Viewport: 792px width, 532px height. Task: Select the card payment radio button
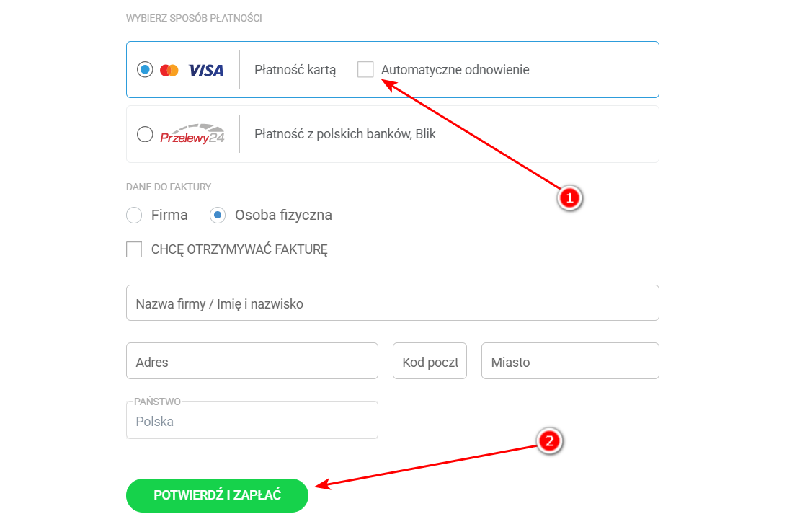(x=145, y=70)
